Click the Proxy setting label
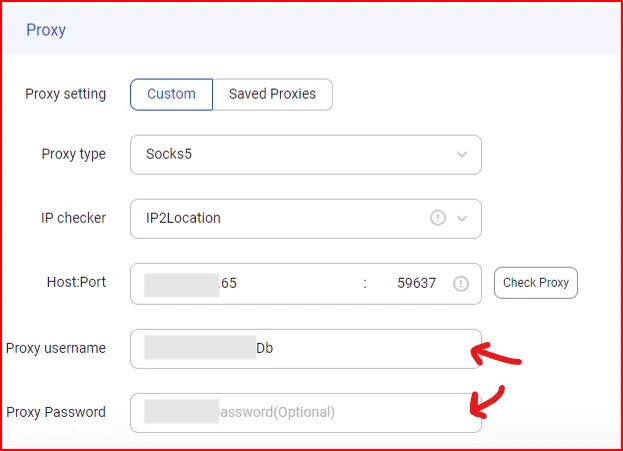 point(66,94)
